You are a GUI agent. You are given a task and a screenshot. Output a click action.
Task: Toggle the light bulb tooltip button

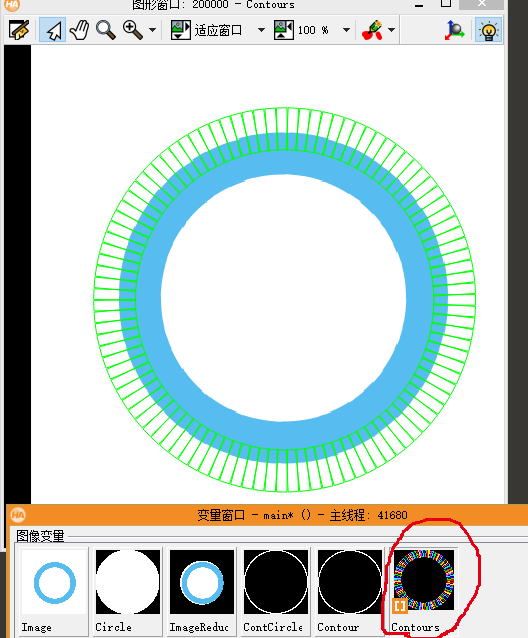(x=489, y=30)
